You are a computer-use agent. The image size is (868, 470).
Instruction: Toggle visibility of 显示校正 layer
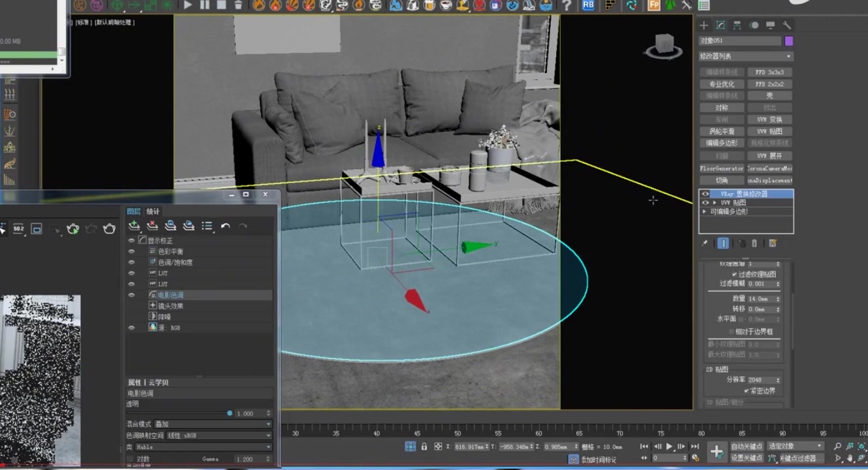click(132, 240)
